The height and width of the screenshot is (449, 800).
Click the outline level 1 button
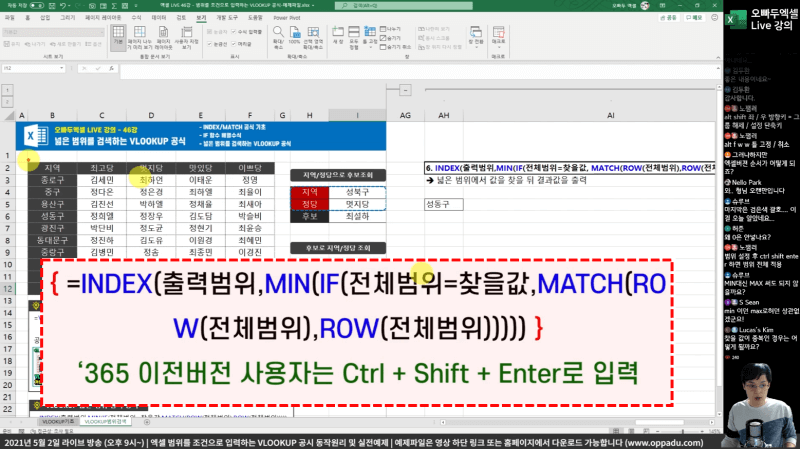coord(7,90)
